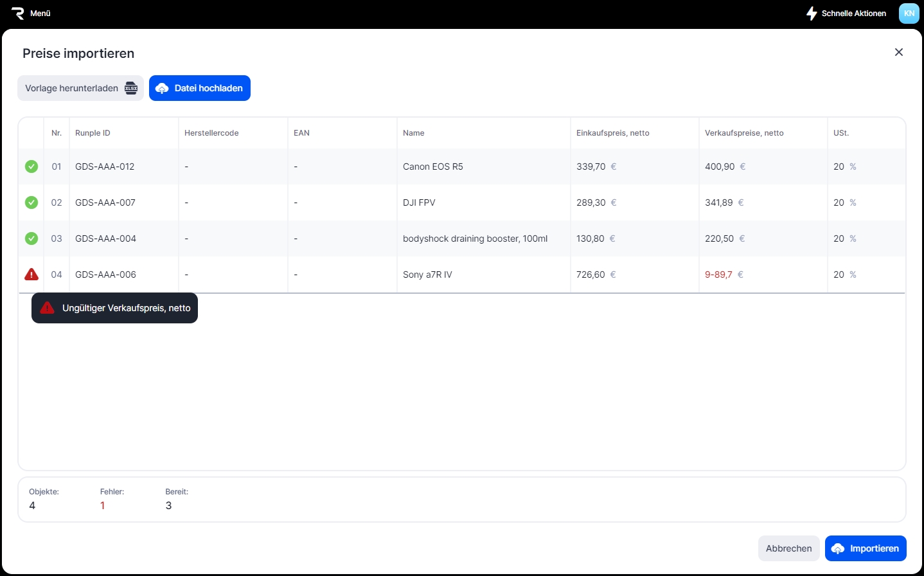Screen dimensions: 924x576
Task: Click red warning triangle for row 04
Action: pyautogui.click(x=31, y=274)
